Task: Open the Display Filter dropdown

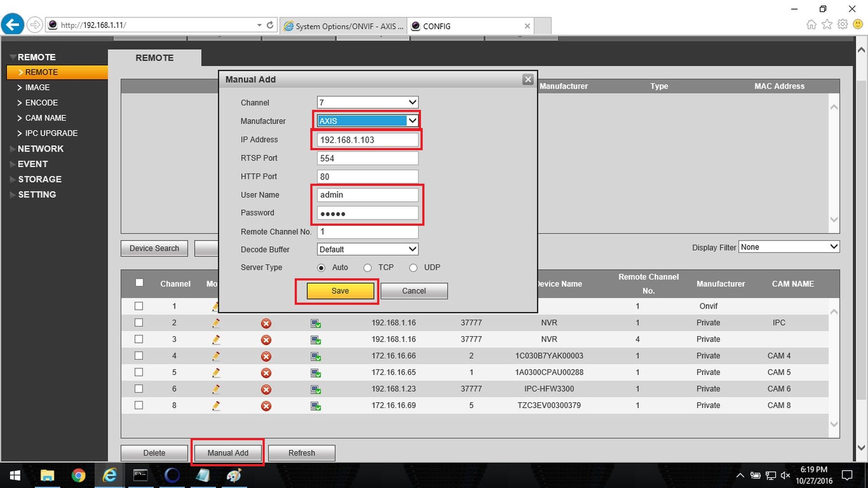Action: tap(789, 247)
